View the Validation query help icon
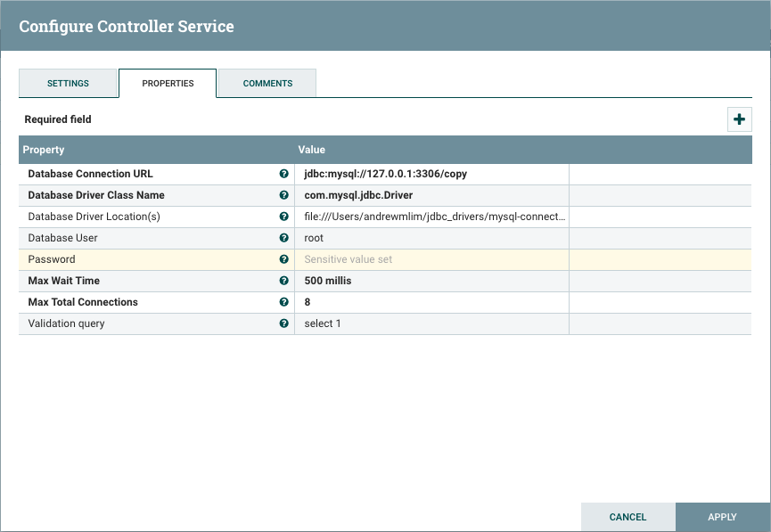The width and height of the screenshot is (771, 532). 284,323
